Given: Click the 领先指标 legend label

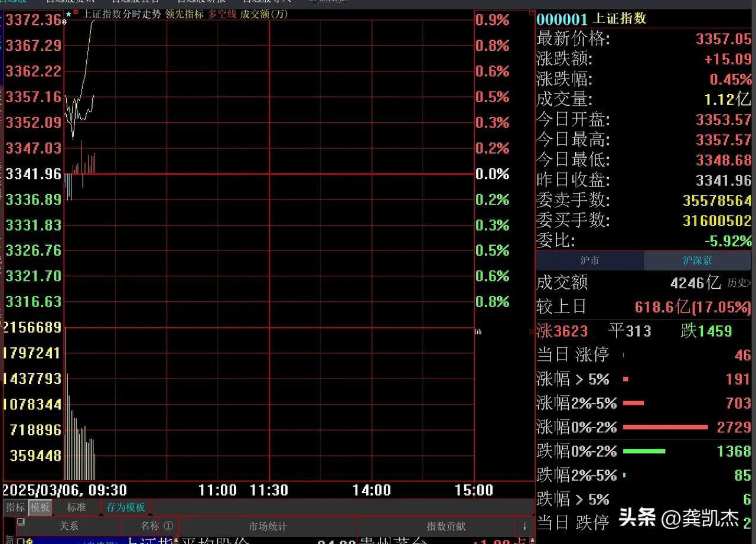Looking at the screenshot, I should point(184,14).
